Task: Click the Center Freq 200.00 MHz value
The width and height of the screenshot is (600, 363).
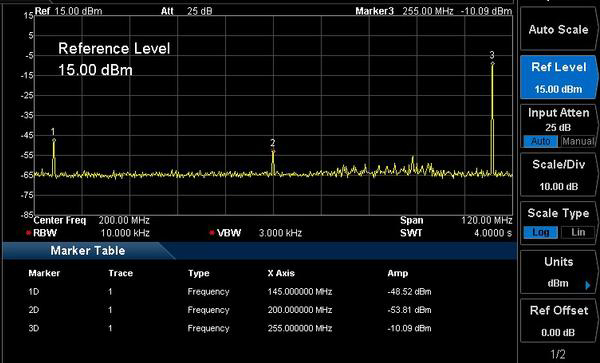Action: tap(124, 220)
